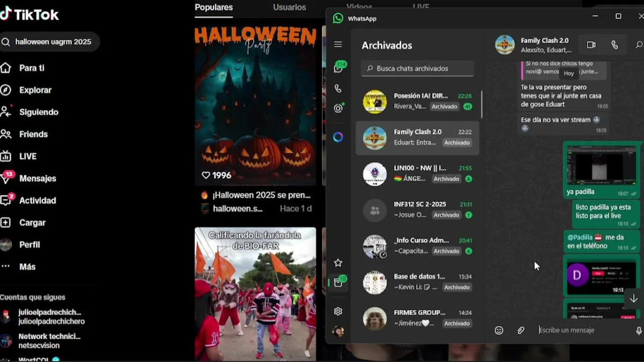Open WhatsApp Settings gear icon
Screen dimensions: 644x362
click(x=338, y=311)
